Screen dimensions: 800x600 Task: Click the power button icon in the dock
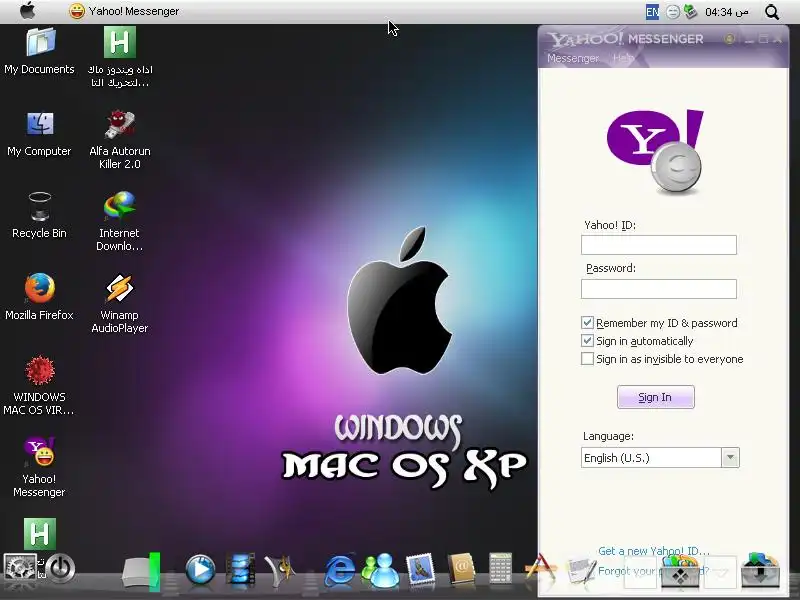point(61,568)
